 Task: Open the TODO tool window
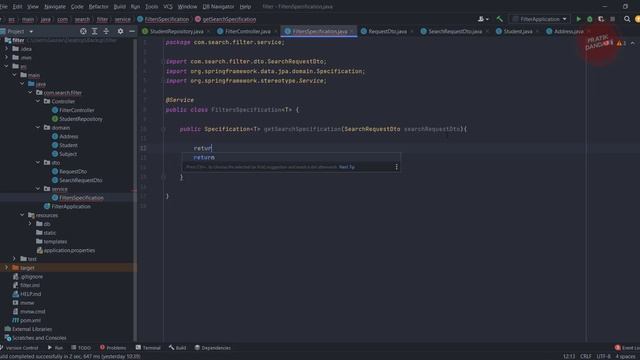tap(81, 348)
